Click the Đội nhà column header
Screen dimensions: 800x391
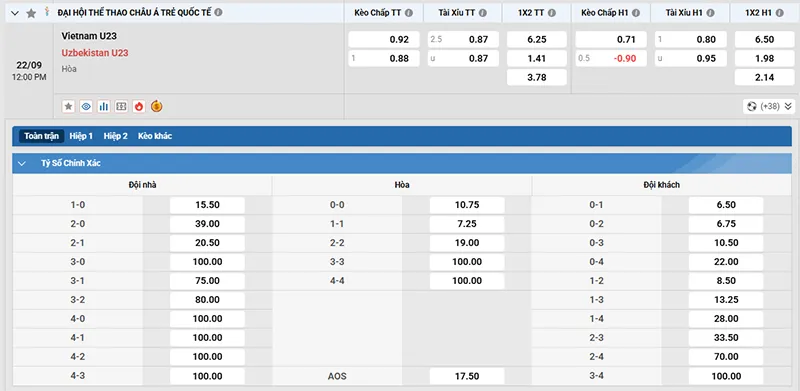click(142, 185)
